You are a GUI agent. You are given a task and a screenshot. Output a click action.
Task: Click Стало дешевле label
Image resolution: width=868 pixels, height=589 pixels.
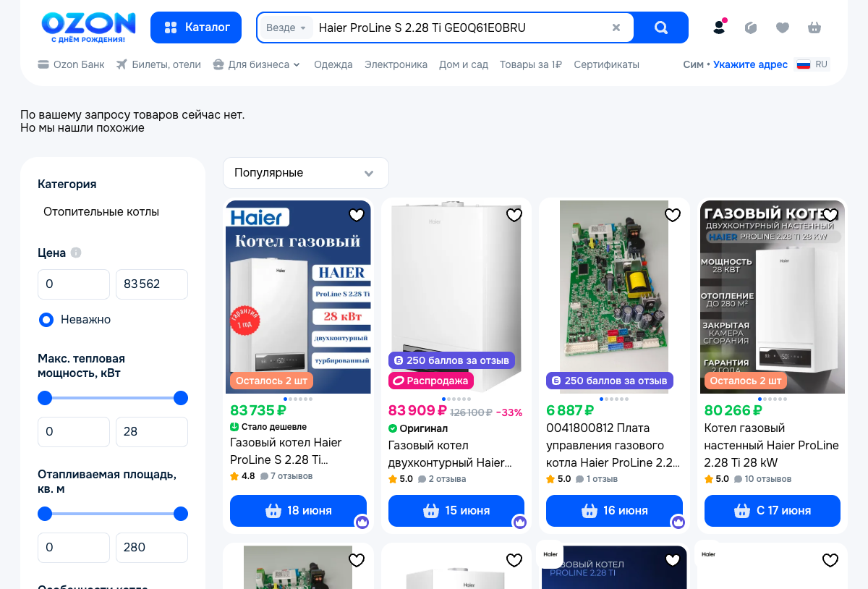268,427
